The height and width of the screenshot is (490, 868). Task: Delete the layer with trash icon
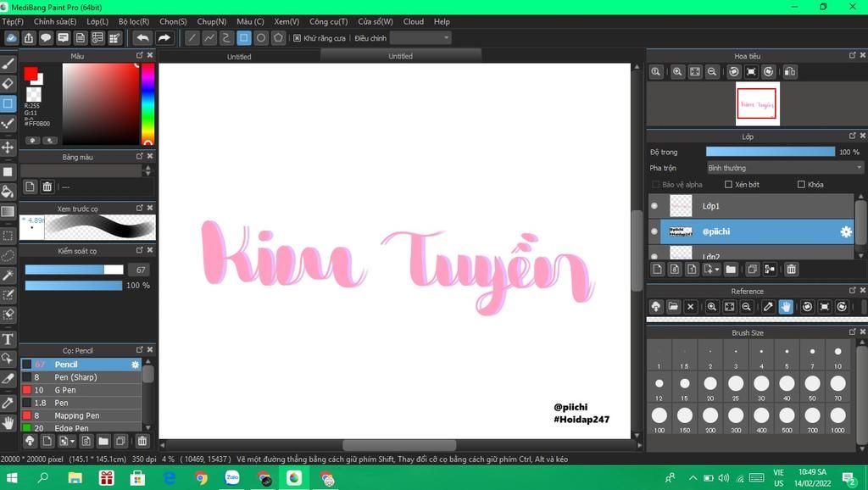(792, 269)
